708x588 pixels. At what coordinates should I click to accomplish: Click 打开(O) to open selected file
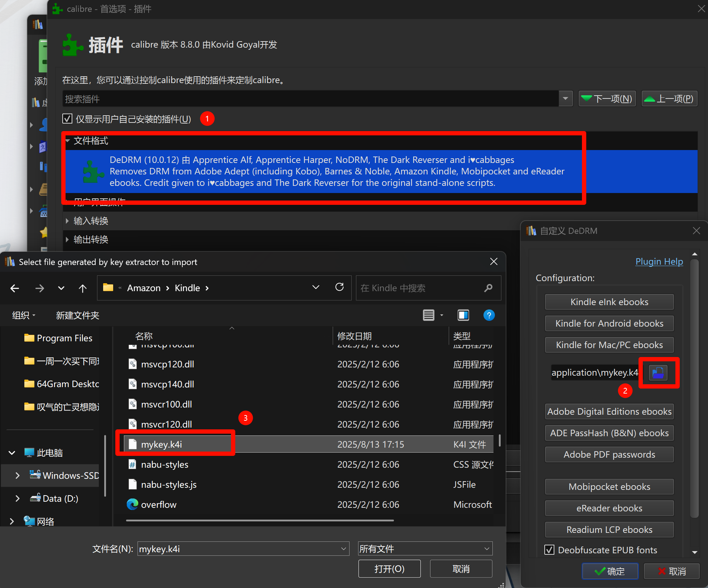[389, 569]
